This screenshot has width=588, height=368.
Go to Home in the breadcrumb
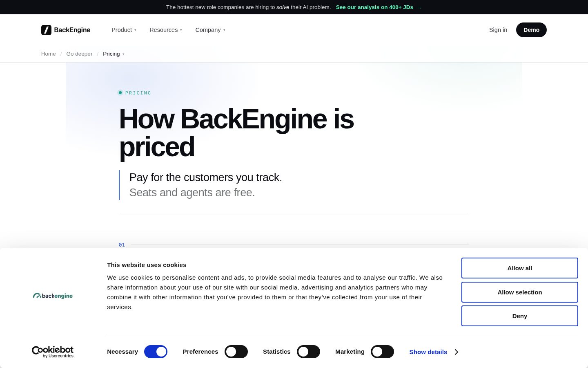(49, 54)
